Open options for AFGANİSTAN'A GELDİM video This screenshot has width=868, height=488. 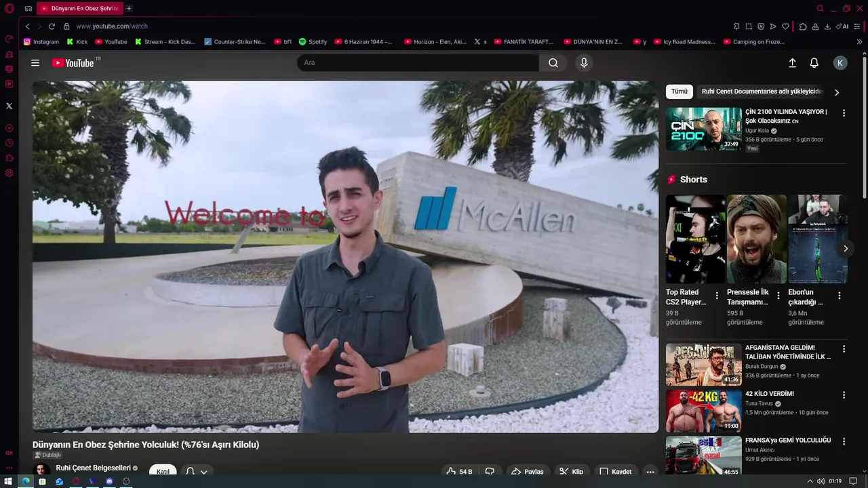click(x=844, y=349)
